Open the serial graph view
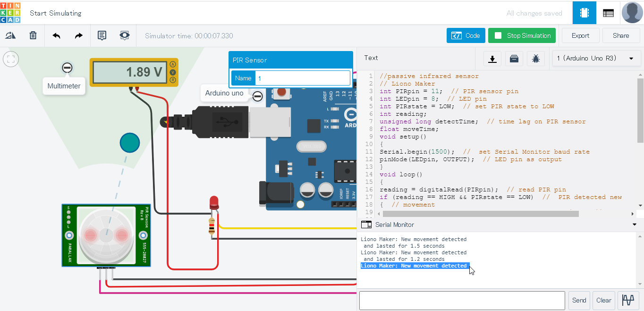Image resolution: width=644 pixels, height=311 pixels. point(628,300)
